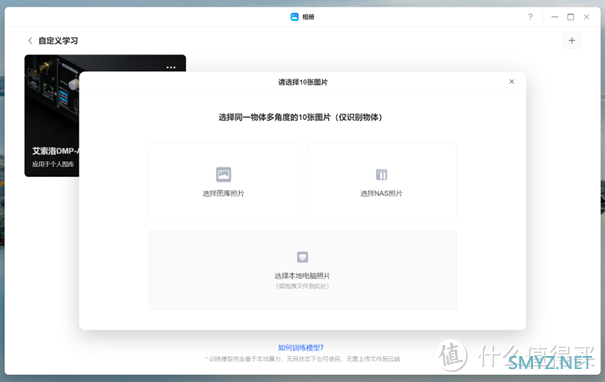Choose 选择图库照片 option

(x=223, y=183)
